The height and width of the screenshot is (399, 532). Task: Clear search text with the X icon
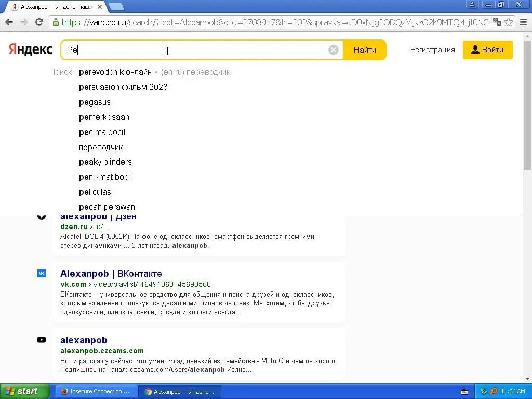coord(334,50)
